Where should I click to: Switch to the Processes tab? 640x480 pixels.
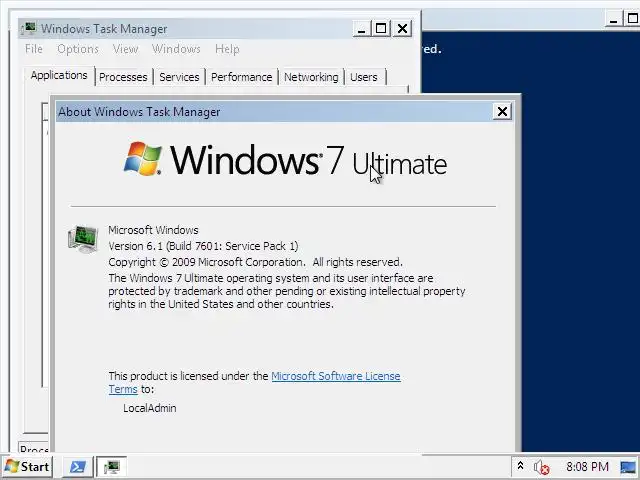click(x=123, y=77)
